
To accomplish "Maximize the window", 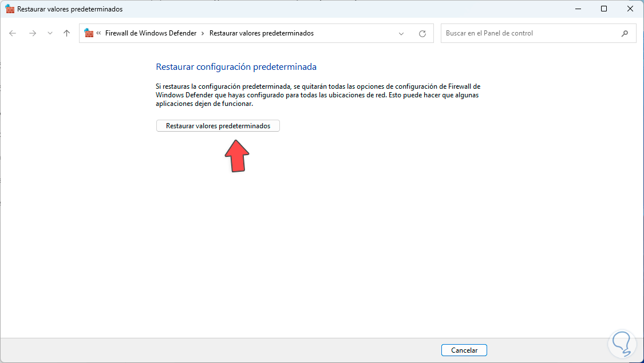I will point(604,9).
